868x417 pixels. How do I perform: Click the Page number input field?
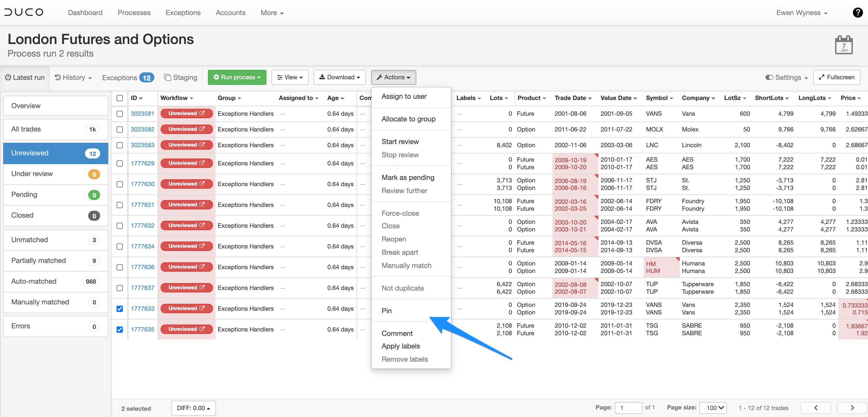click(628, 408)
